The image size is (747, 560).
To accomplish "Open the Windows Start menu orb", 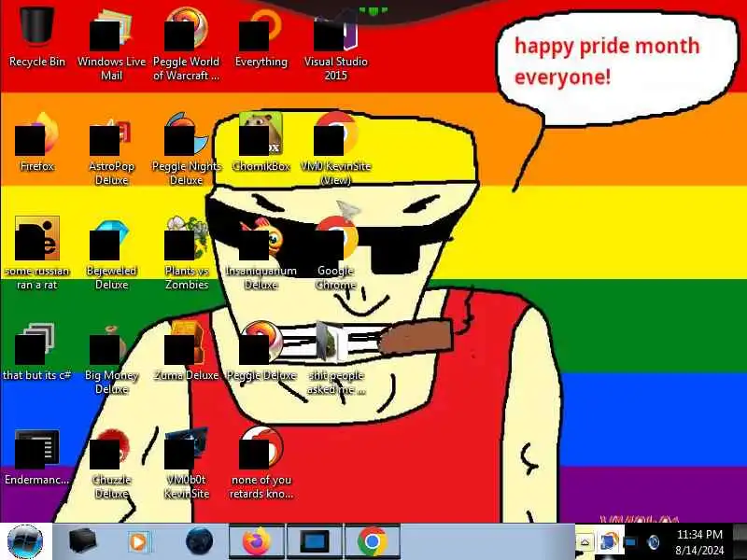I will 26,541.
